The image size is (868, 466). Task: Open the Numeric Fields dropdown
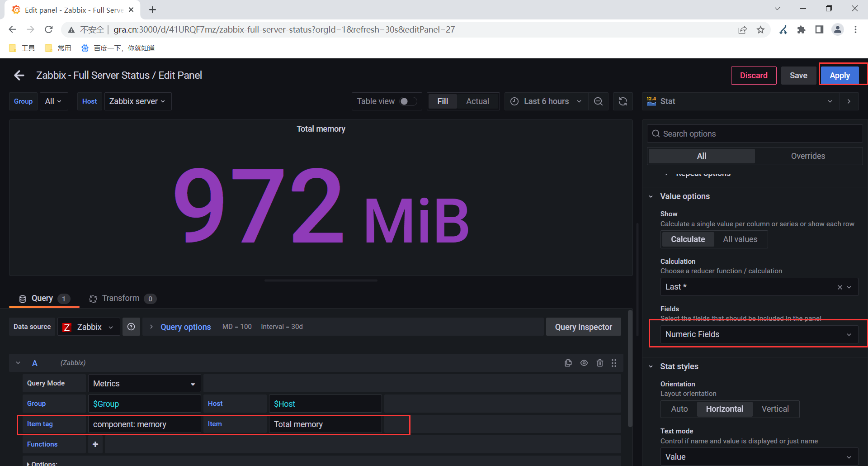point(759,334)
